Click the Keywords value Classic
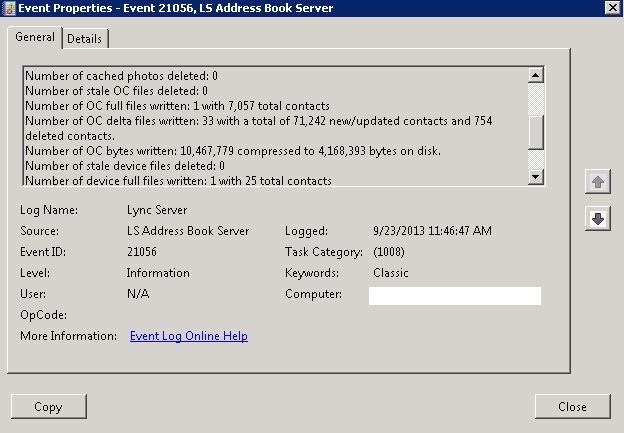 [x=390, y=273]
